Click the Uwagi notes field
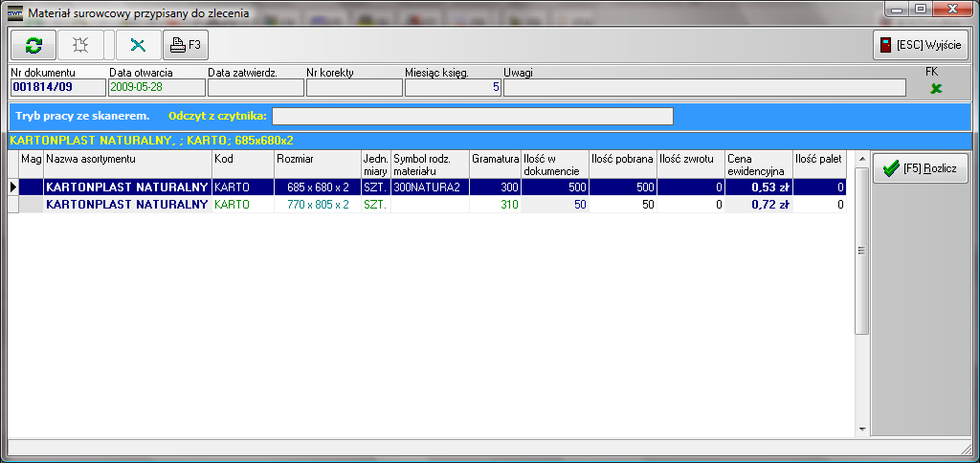This screenshot has width=980, height=463. (x=703, y=88)
